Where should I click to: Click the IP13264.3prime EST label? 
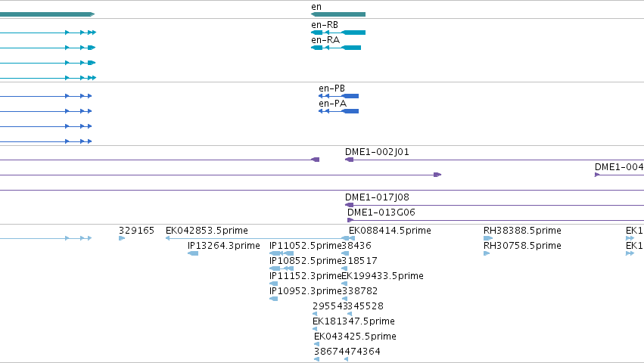[x=223, y=246]
